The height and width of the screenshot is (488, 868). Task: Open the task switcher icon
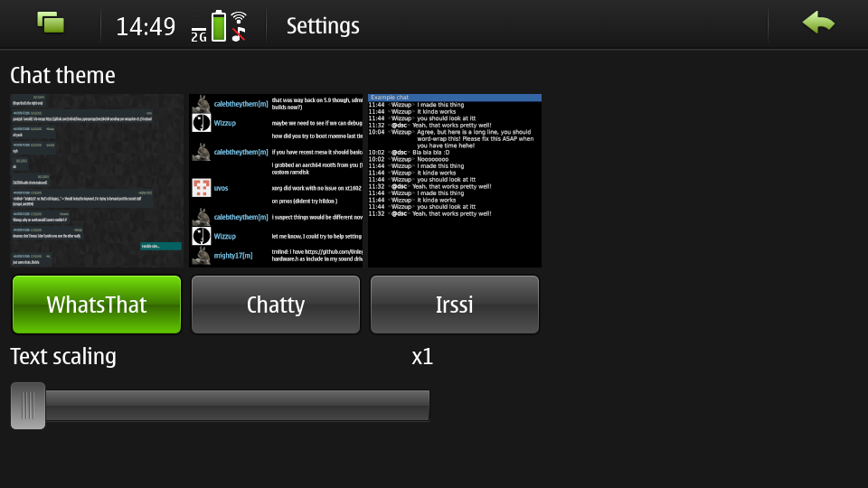(x=51, y=23)
